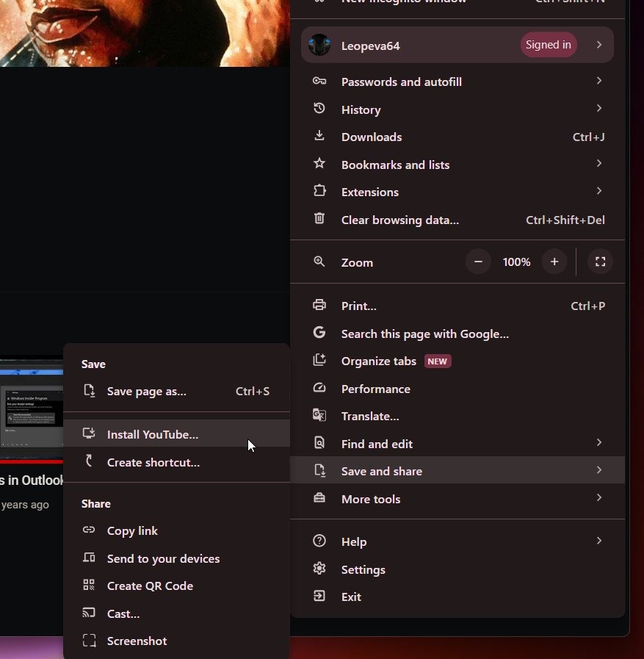Select Save page as
This screenshot has height=659, width=644.
tap(176, 391)
